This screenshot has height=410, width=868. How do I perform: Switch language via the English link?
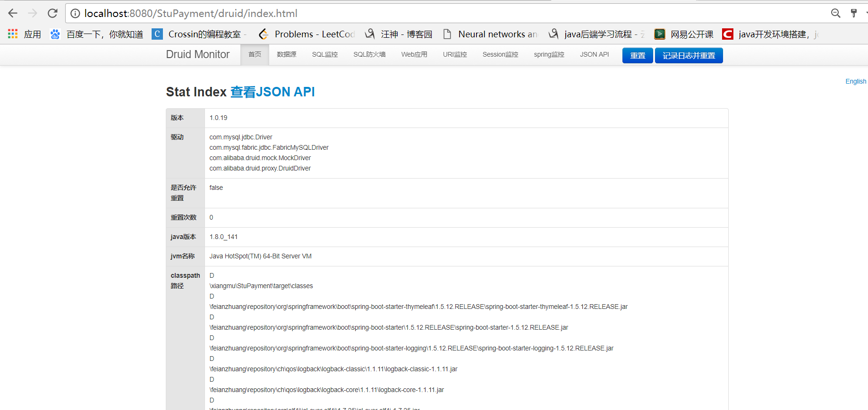pos(856,81)
